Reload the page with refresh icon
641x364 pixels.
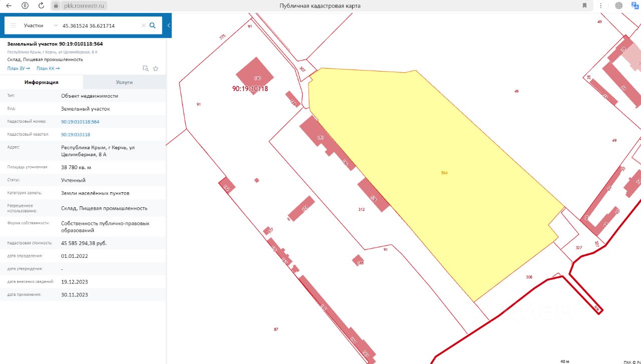(41, 6)
